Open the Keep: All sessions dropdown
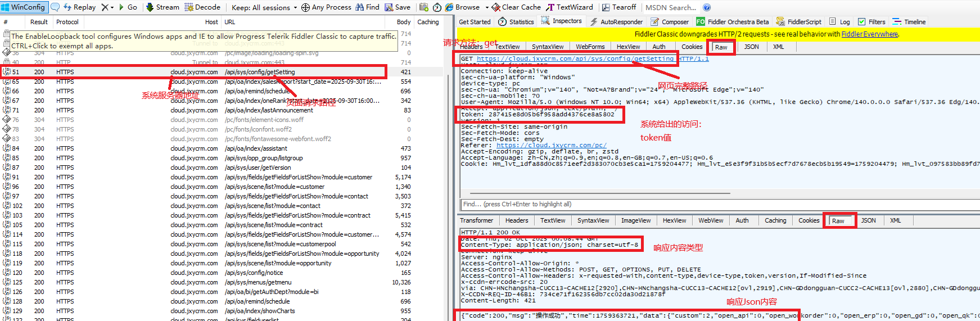The image size is (980, 321). [264, 7]
